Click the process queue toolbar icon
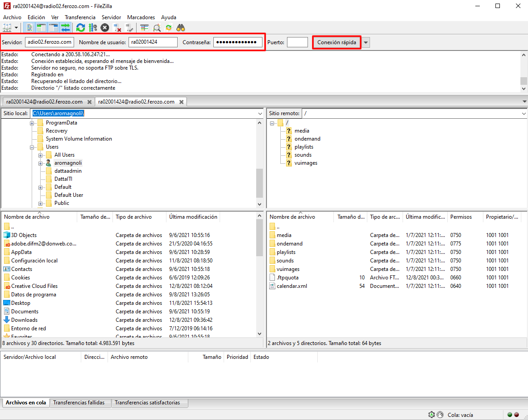The image size is (528, 420). coord(92,28)
